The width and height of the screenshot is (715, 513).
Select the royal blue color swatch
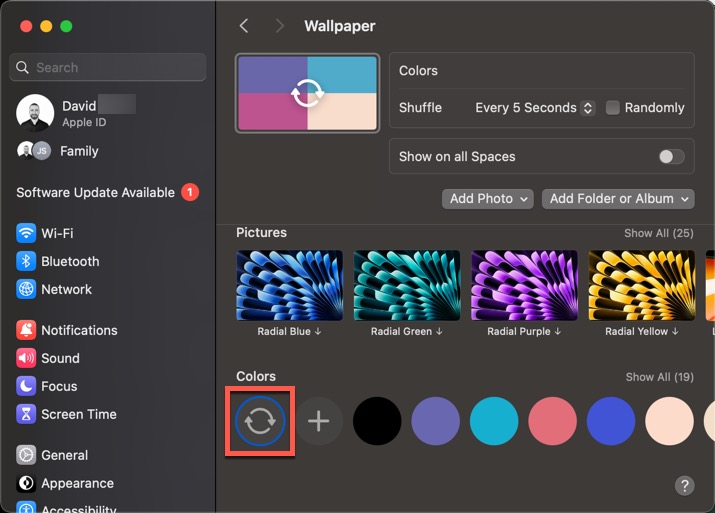(611, 421)
